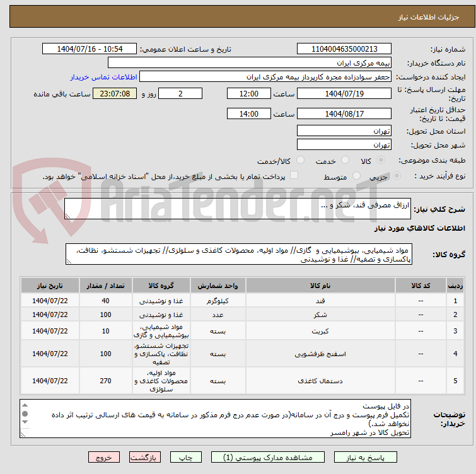Click محصولات کاغذی و سلولزی group cell

pos(161,381)
